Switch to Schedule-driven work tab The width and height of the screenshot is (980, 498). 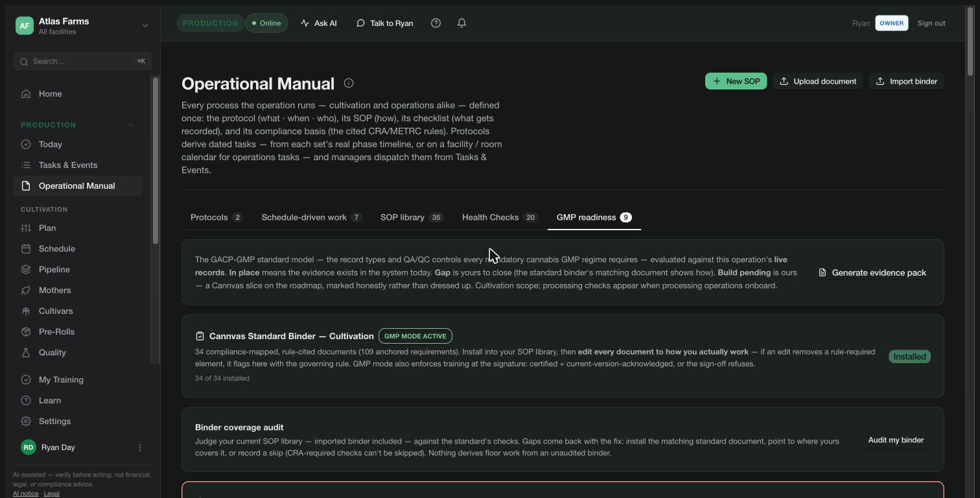tap(312, 217)
